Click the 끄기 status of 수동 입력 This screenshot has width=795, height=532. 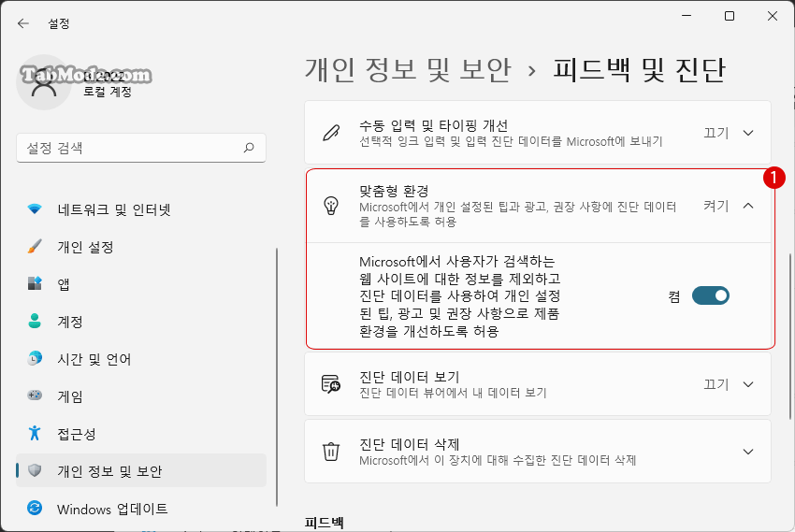pyautogui.click(x=715, y=133)
